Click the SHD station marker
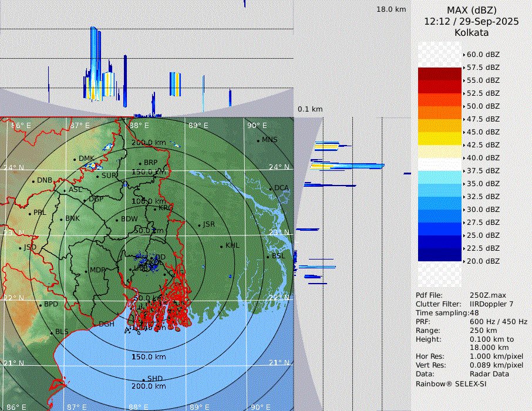 143,379
